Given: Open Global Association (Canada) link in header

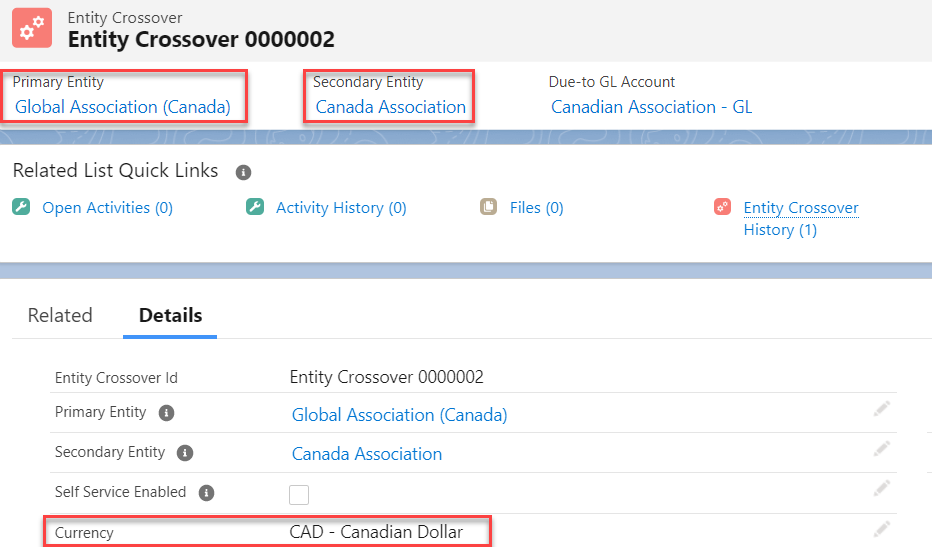Looking at the screenshot, I should click(123, 107).
